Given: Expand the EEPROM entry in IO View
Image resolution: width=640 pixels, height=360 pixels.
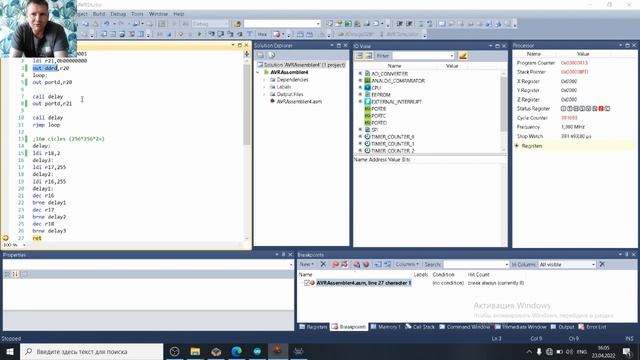Looking at the screenshot, I should 360,94.
